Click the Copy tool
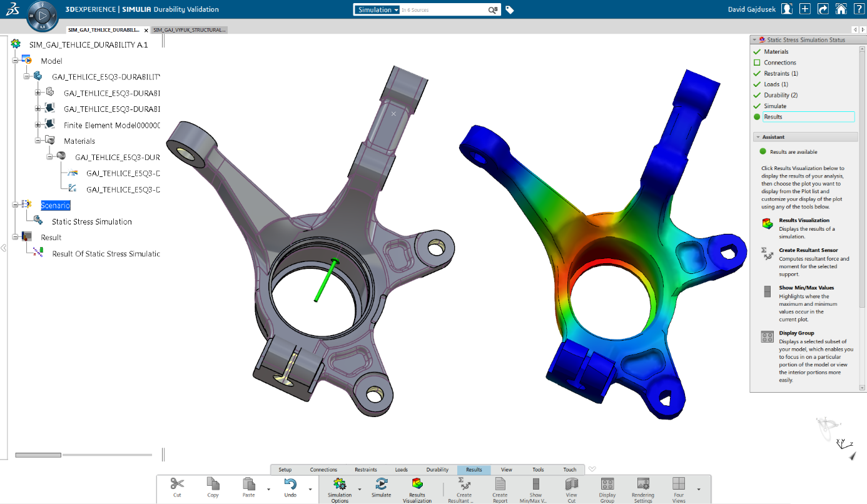Viewport: 867px width, 504px height. (213, 487)
